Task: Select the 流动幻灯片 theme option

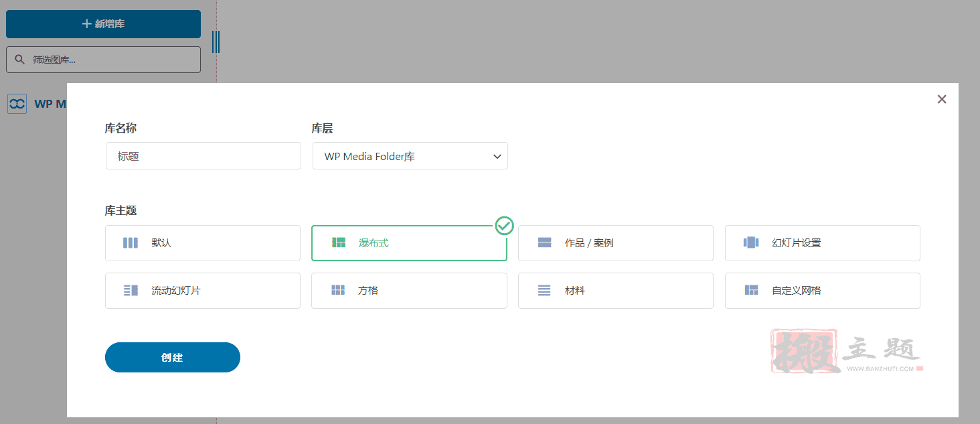Action: pyautogui.click(x=203, y=291)
